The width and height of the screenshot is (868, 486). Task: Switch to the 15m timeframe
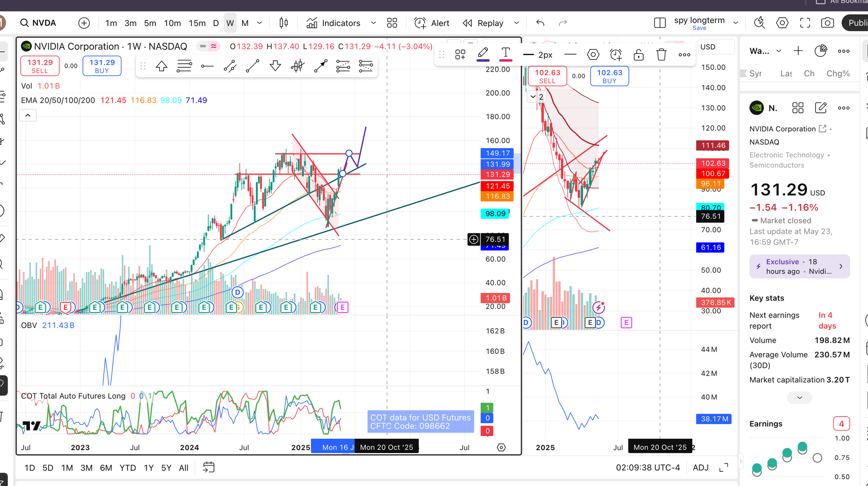pyautogui.click(x=197, y=23)
